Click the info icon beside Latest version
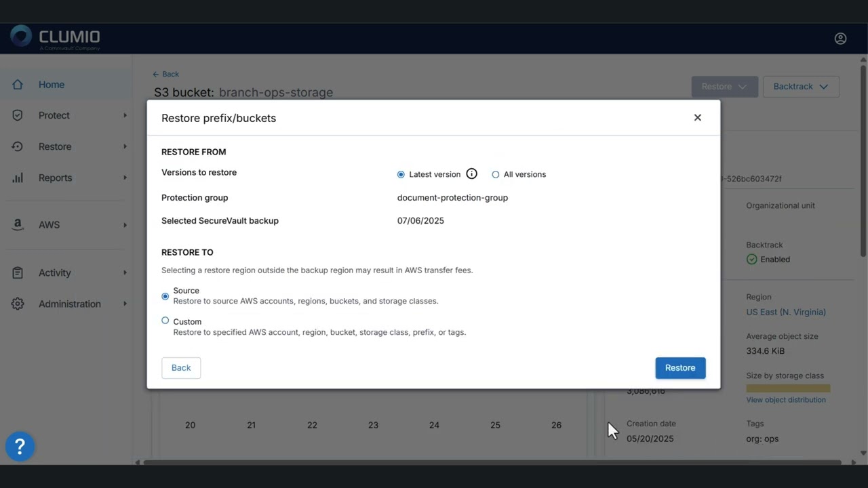Image resolution: width=868 pixels, height=488 pixels. point(472,174)
